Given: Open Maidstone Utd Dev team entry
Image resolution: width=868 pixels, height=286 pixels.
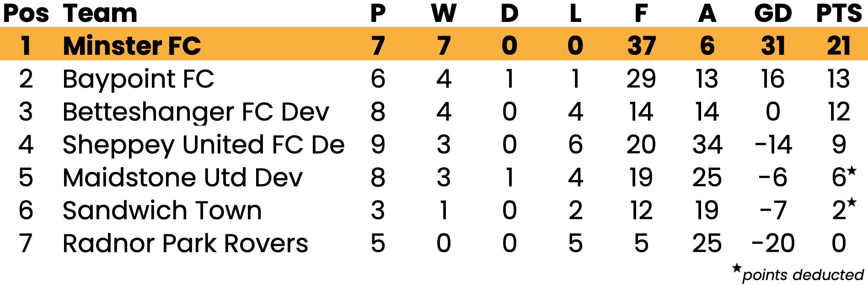Looking at the screenshot, I should pyautogui.click(x=182, y=177).
